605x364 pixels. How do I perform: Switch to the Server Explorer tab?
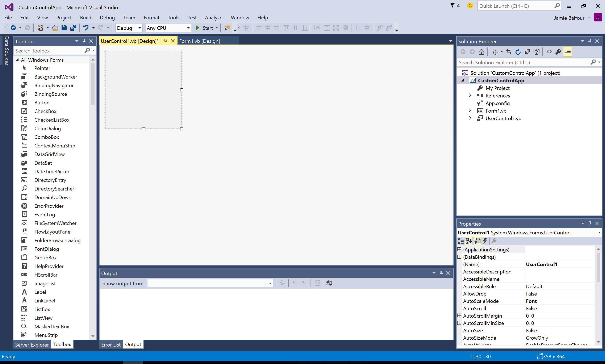32,345
